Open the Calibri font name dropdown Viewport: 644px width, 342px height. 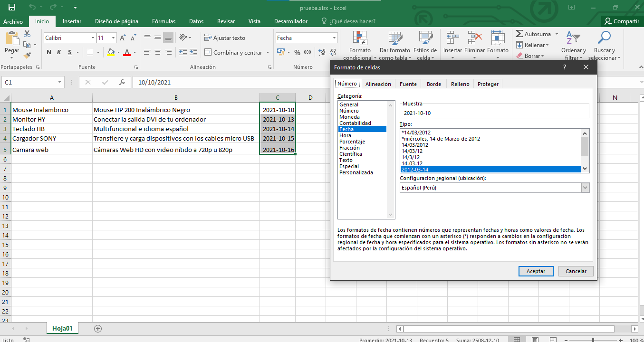93,38
